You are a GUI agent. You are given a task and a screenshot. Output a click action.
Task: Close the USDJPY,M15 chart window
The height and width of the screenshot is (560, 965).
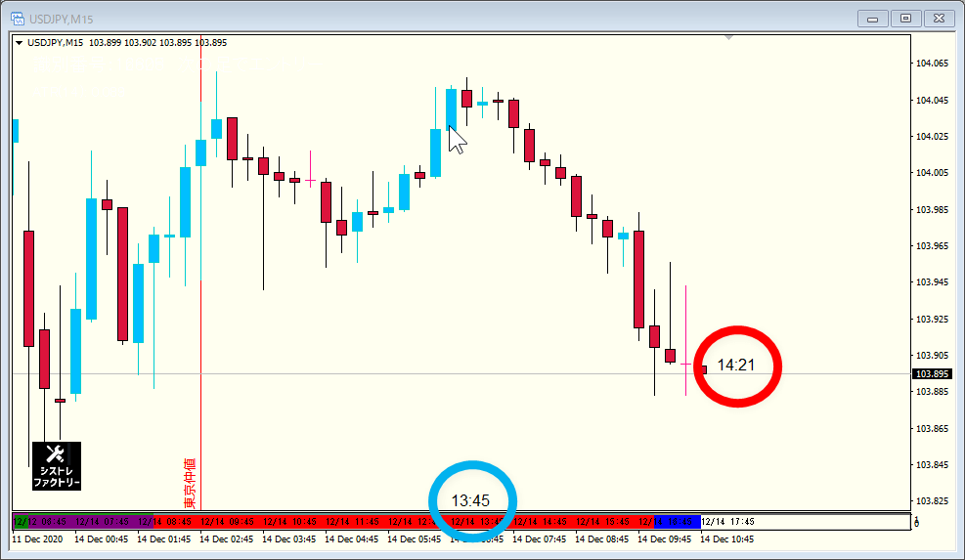(x=939, y=19)
